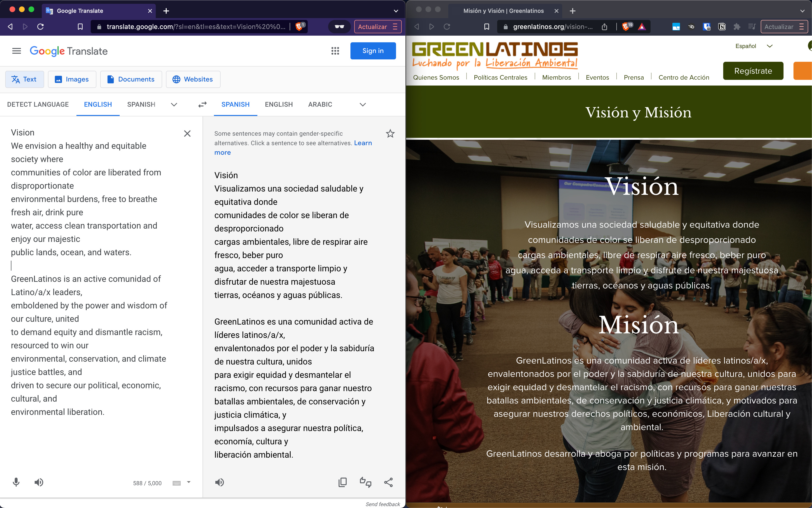Open Prensa menu
This screenshot has width=812, height=508.
coord(634,77)
